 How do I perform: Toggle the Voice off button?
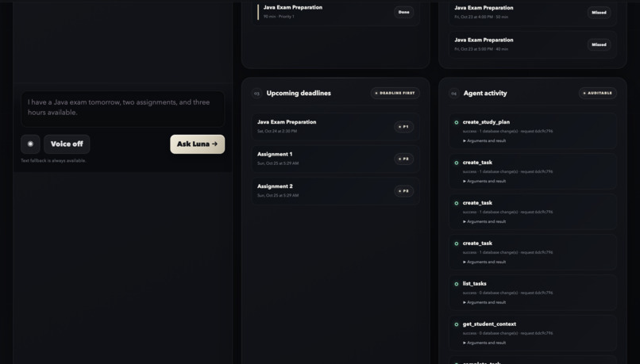(x=67, y=144)
